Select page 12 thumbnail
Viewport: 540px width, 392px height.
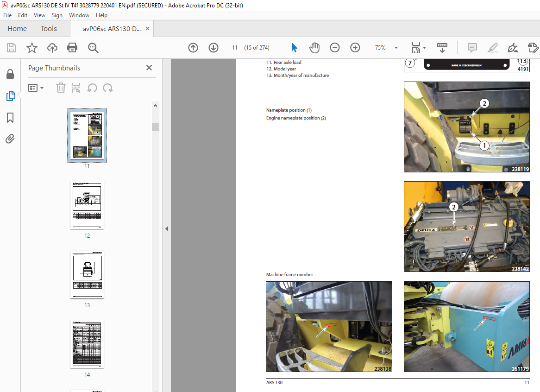87,205
